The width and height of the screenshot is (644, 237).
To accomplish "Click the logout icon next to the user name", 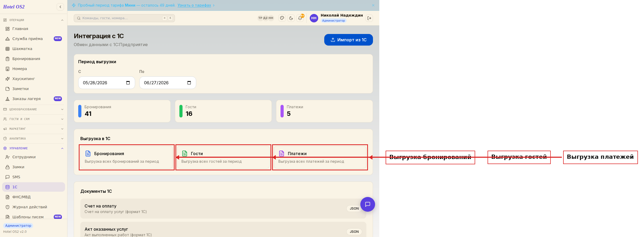I will point(369,18).
